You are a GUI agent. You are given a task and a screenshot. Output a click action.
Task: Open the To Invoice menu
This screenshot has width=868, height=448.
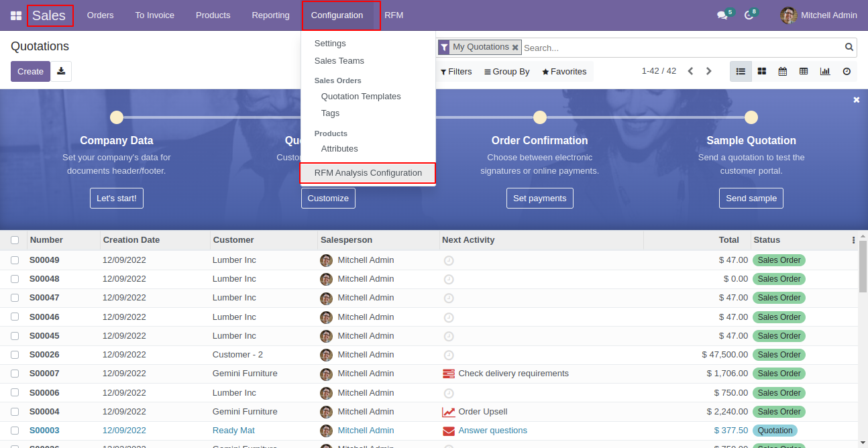pyautogui.click(x=155, y=15)
